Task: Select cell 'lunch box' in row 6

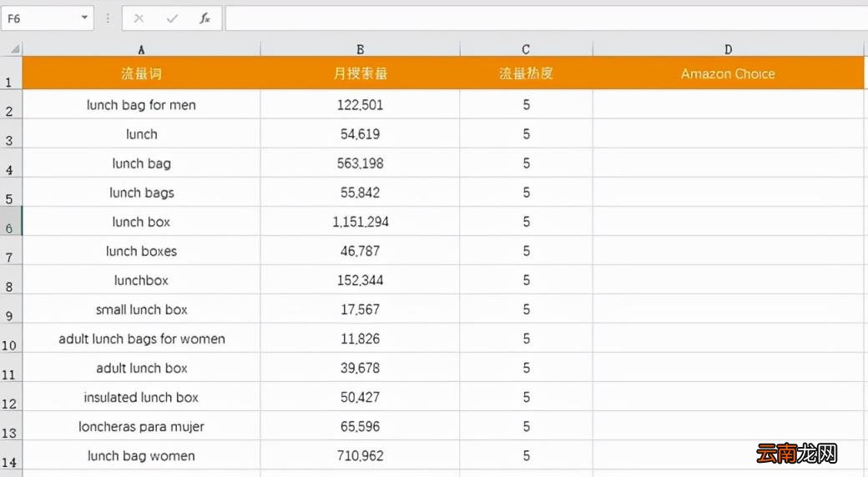Action: click(x=141, y=222)
